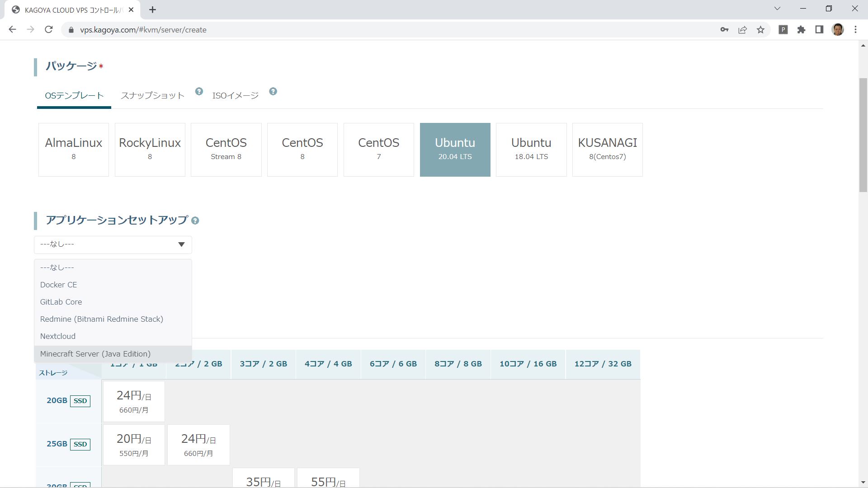Screen dimensions: 868x488
Task: Choose Minecraft Server (Java Edition) option
Action: (x=95, y=354)
